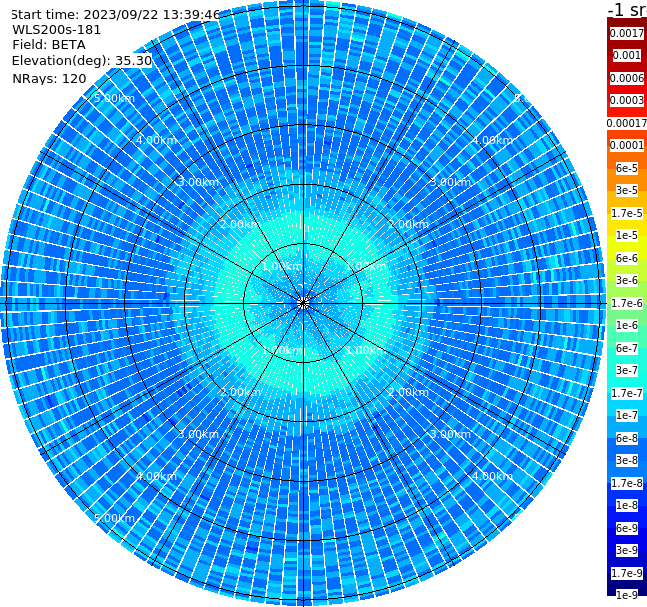This screenshot has height=607, width=647.
Task: Select the 3e-6 colorbar tick label
Action: click(627, 280)
